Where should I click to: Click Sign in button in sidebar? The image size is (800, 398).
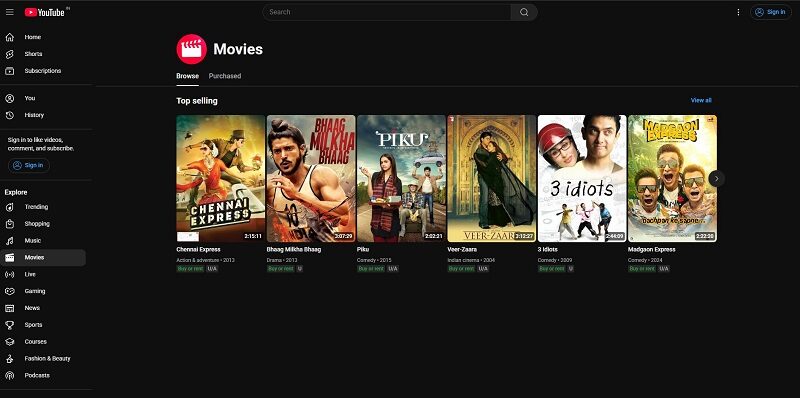[x=29, y=165]
